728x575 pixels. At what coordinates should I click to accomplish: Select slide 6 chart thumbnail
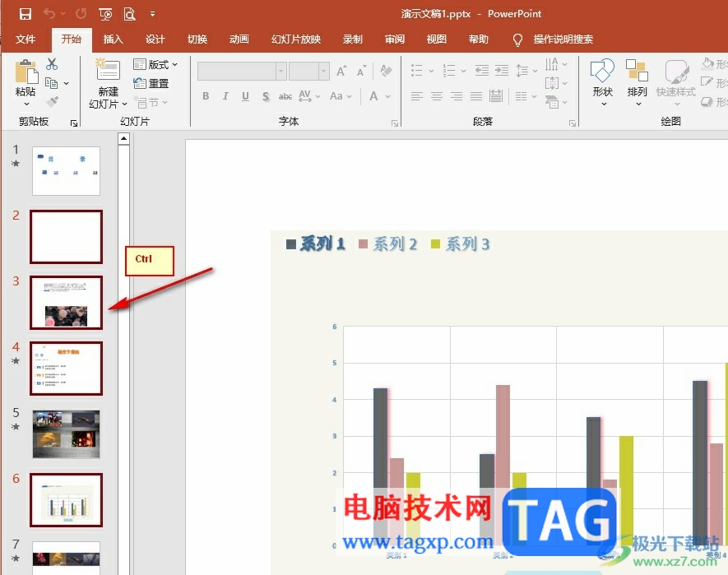pos(66,500)
